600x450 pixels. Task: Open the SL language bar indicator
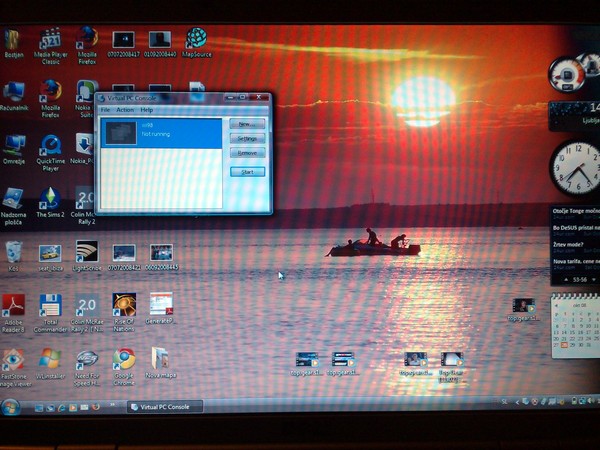[504, 401]
